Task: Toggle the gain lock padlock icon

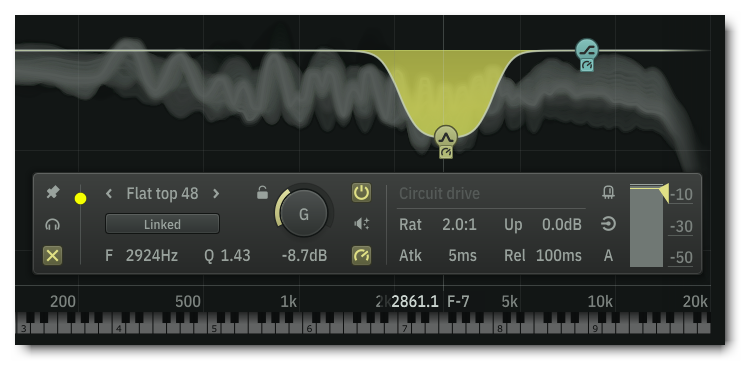Action: pos(262,193)
